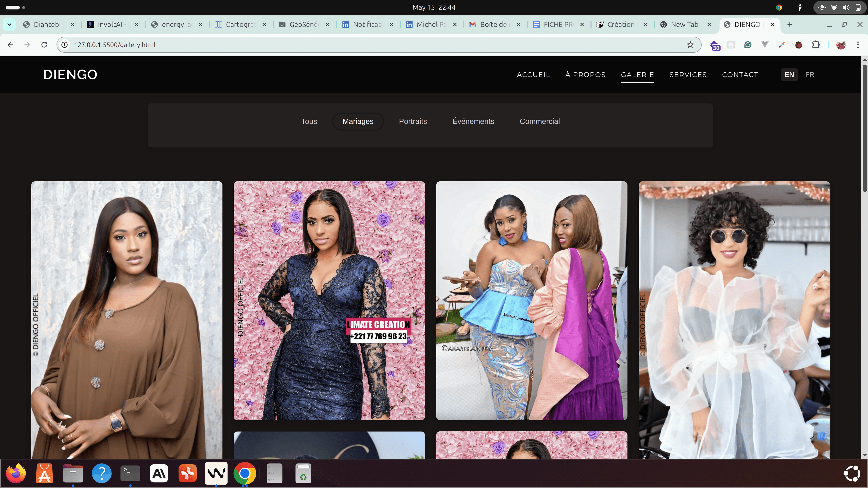This screenshot has height=488, width=868.
Task: View site information icon in address bar
Action: tap(65, 45)
